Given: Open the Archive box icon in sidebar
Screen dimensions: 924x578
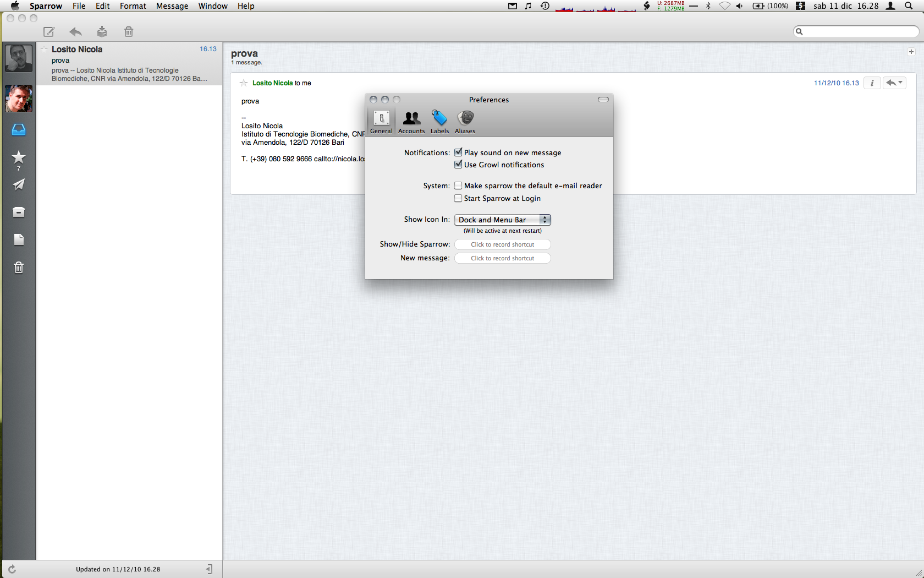Looking at the screenshot, I should 19,212.
